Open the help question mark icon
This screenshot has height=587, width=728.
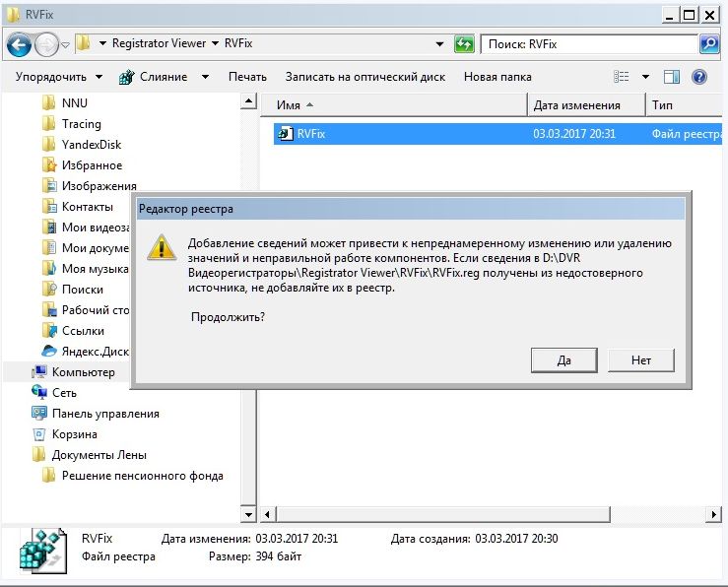tap(699, 77)
